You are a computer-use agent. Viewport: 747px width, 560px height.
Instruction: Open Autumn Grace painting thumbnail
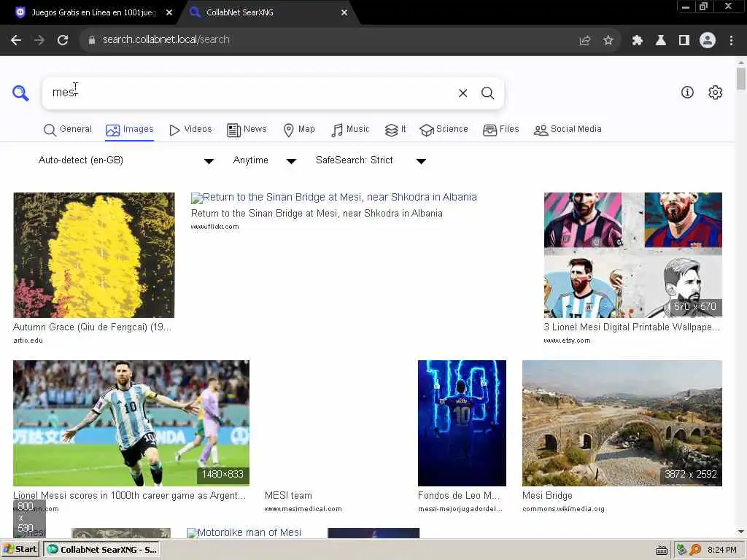(x=94, y=255)
